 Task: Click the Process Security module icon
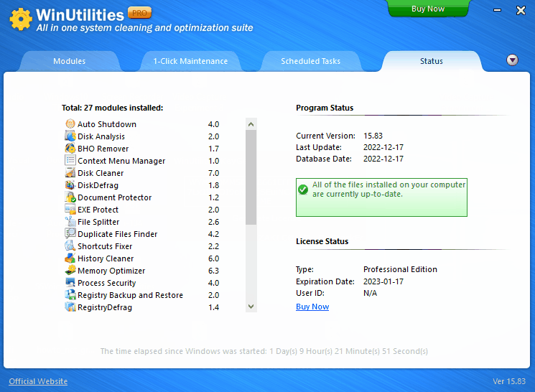70,282
